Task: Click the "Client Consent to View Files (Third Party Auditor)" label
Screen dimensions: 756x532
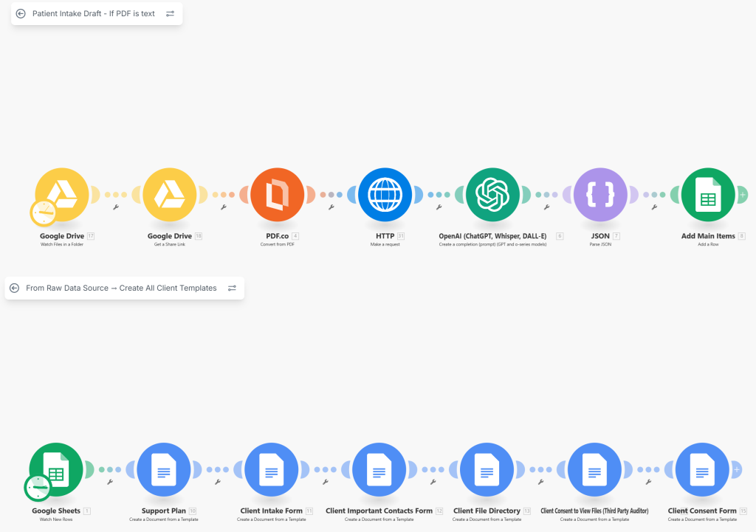Action: (x=594, y=511)
